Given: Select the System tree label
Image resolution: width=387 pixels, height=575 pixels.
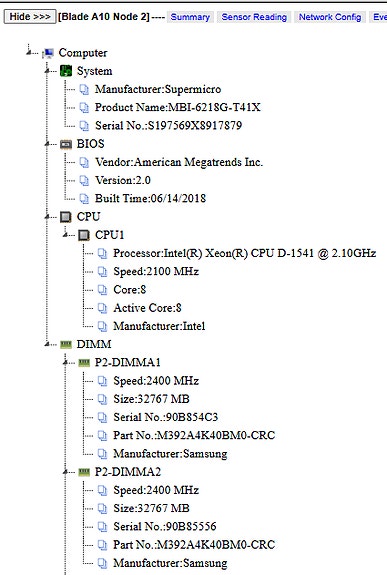Looking at the screenshot, I should (94, 71).
